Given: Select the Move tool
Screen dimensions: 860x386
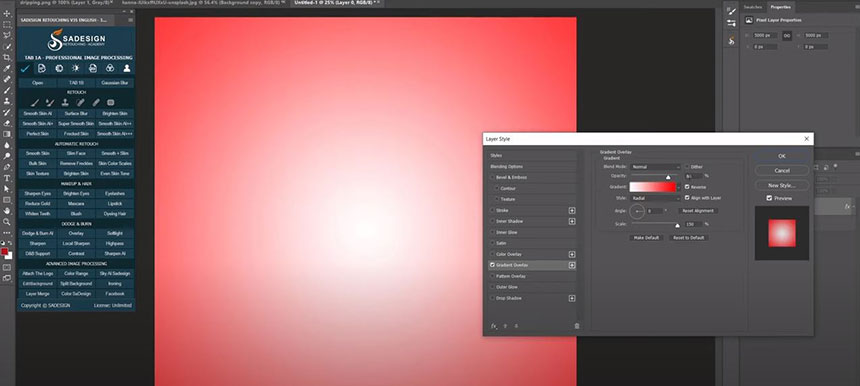Looking at the screenshot, I should point(7,14).
